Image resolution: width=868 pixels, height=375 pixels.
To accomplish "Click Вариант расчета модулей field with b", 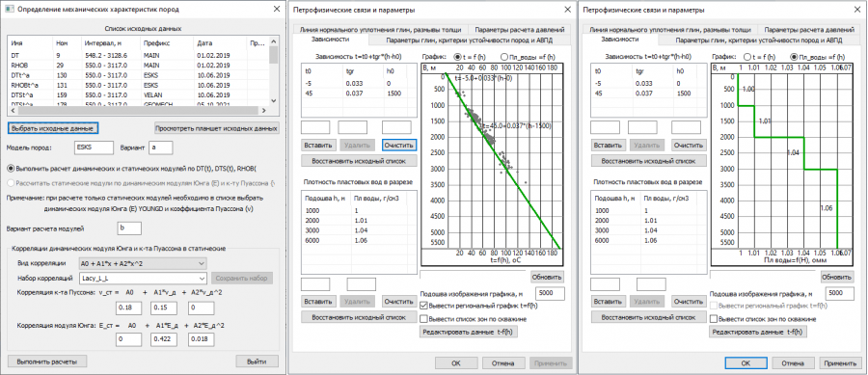I will [x=129, y=228].
